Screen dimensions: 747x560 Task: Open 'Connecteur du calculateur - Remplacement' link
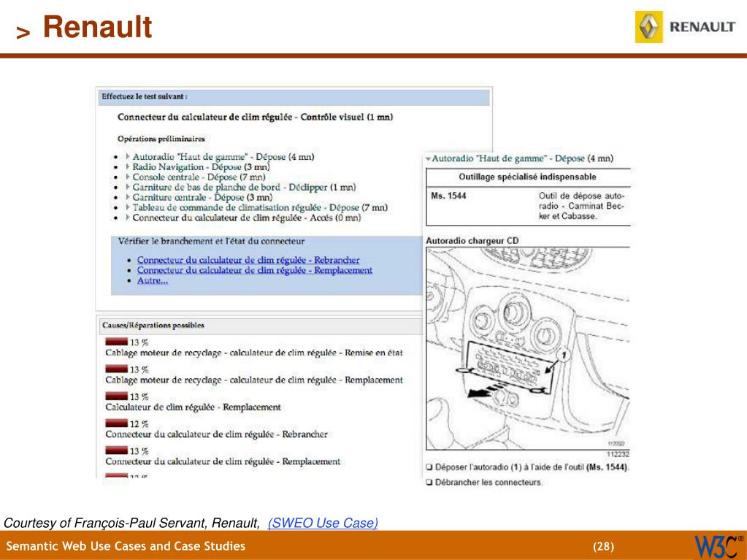(x=254, y=270)
